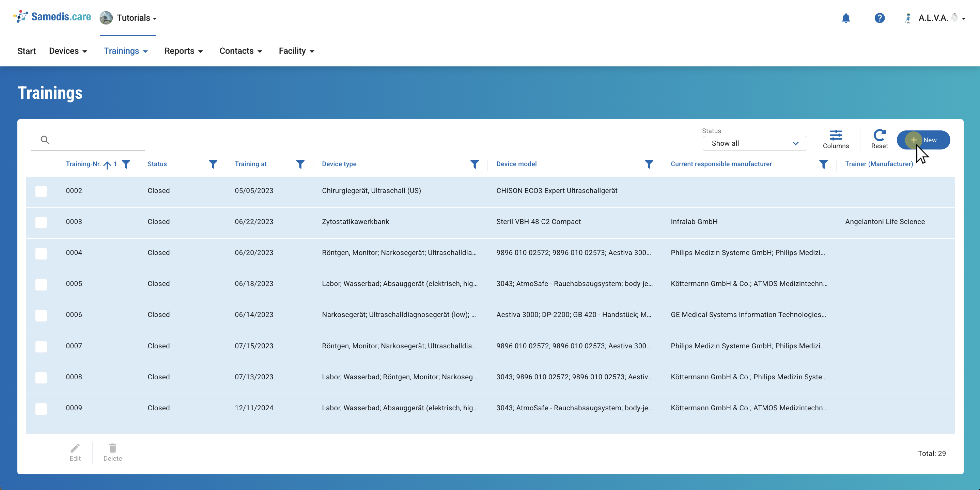Image resolution: width=980 pixels, height=490 pixels.
Task: Click the Samedis.care logo
Action: point(52,17)
